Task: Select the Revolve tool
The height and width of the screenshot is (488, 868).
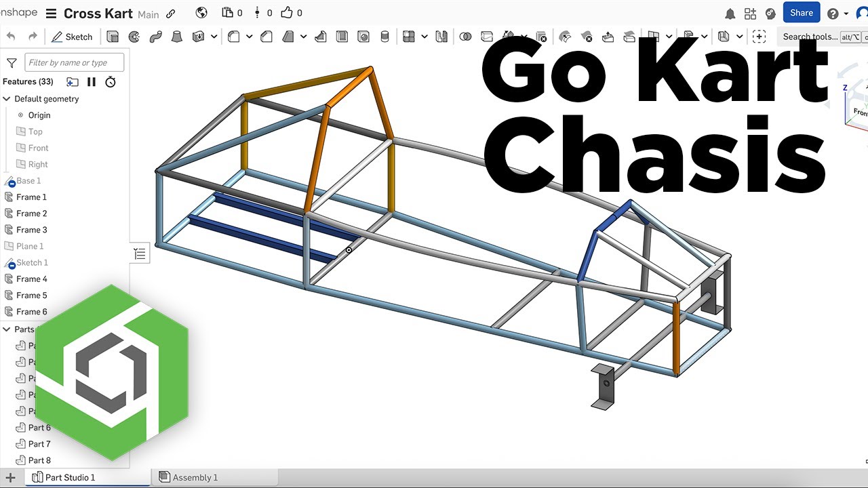Action: pos(134,37)
